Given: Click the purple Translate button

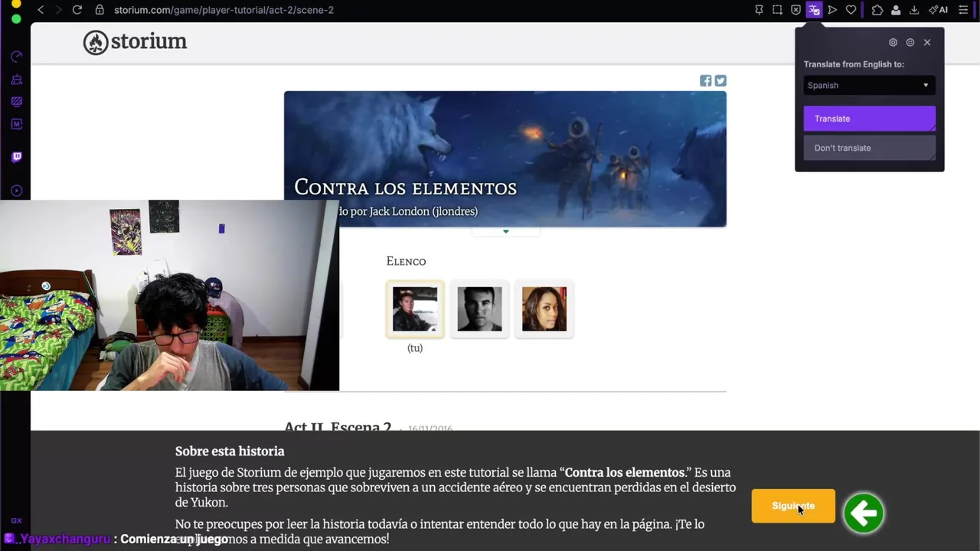Looking at the screenshot, I should click(x=869, y=119).
